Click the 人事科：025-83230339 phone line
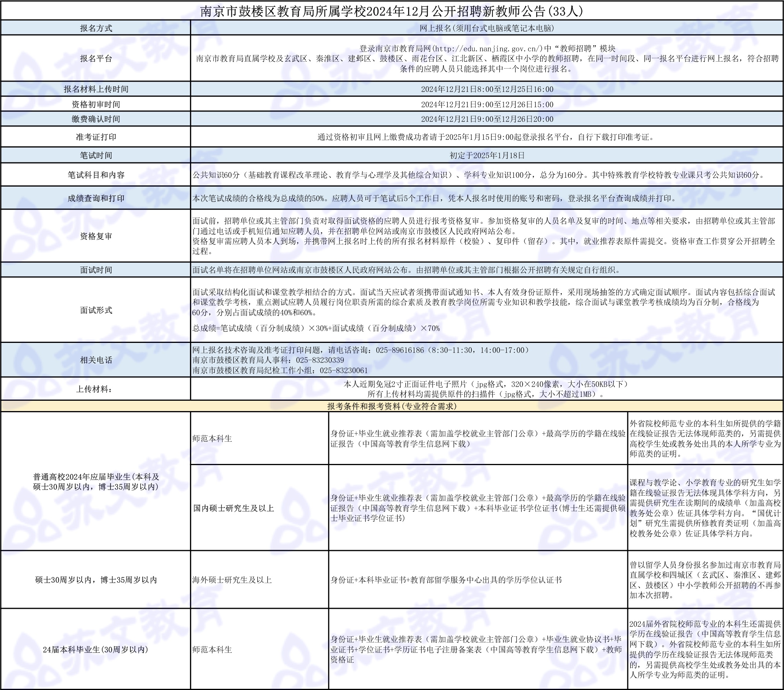Image resolution: width=784 pixels, height=690 pixels. pyautogui.click(x=268, y=360)
